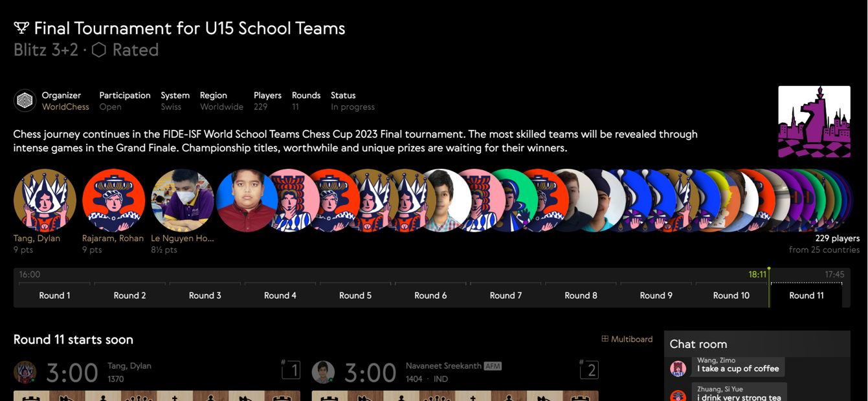Screen dimensions: 868x401
Task: Click the 1370 rating under Tang, Dylan
Action: 116,379
